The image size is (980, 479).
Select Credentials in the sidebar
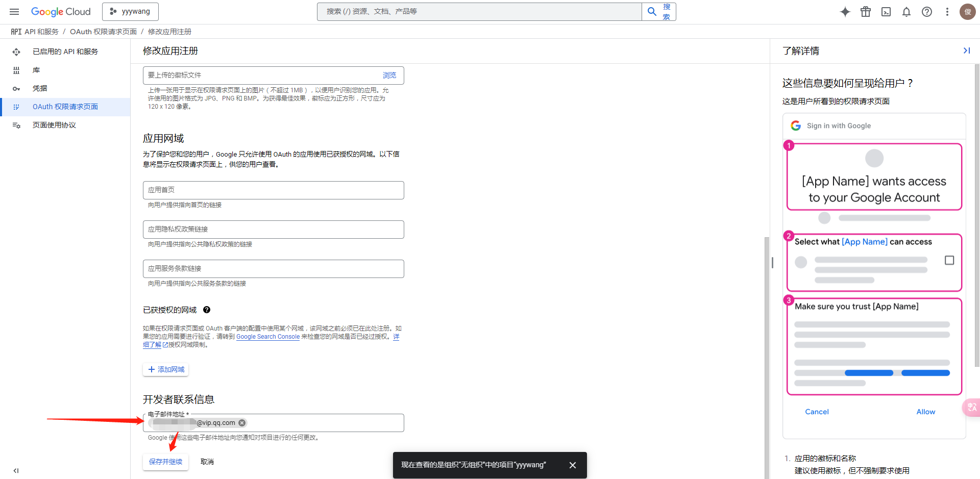point(40,88)
